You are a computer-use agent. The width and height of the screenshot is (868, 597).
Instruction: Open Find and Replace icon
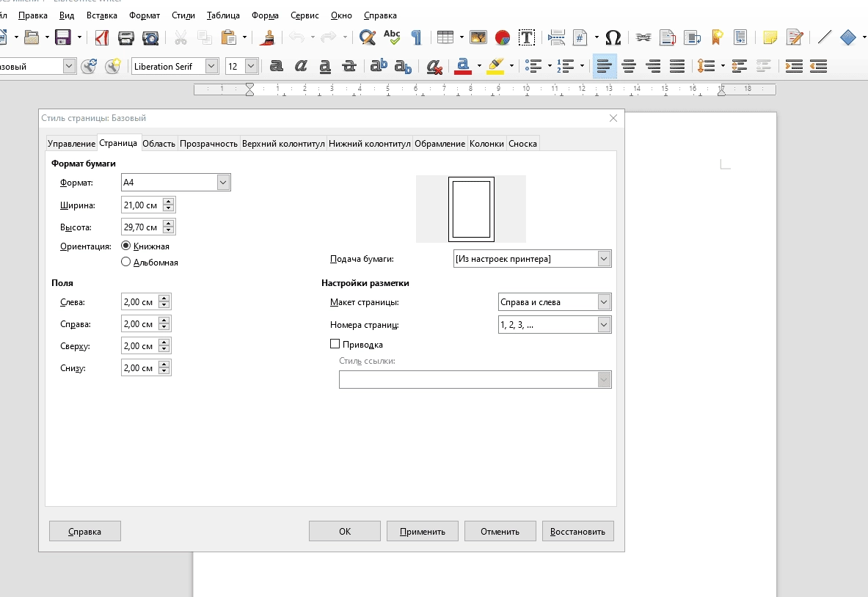point(367,37)
